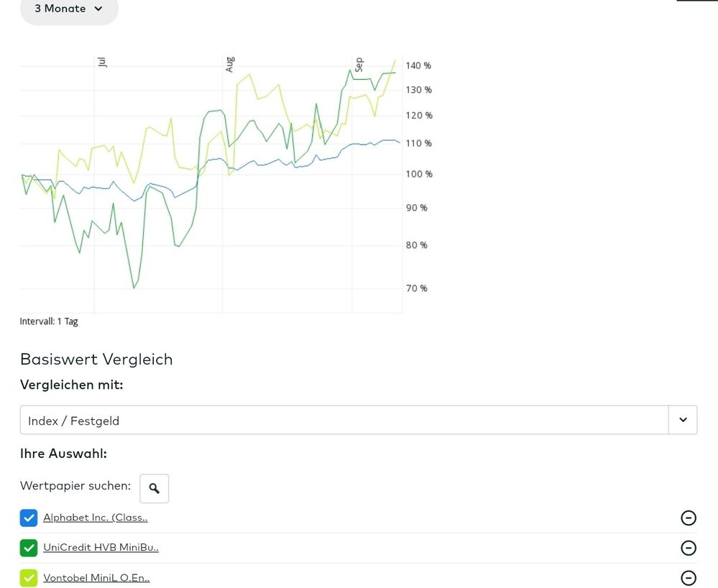
Task: Open the 3 Monate time range dropdown
Action: coord(69,9)
